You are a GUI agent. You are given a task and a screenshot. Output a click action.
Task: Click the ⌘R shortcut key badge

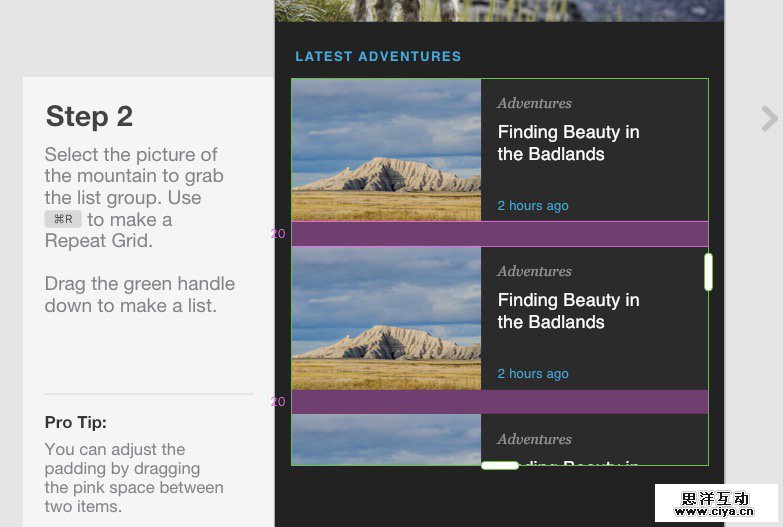click(x=63, y=219)
